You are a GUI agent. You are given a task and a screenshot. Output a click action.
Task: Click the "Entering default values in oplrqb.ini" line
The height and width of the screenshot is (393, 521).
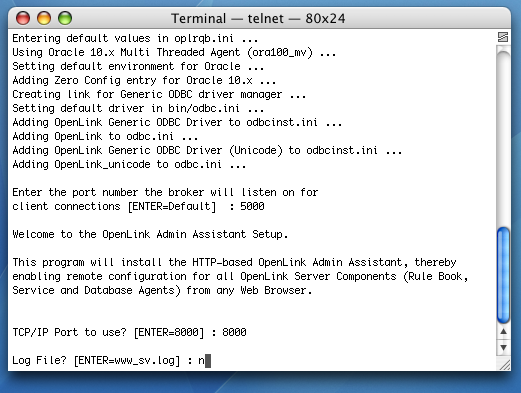(x=135, y=38)
